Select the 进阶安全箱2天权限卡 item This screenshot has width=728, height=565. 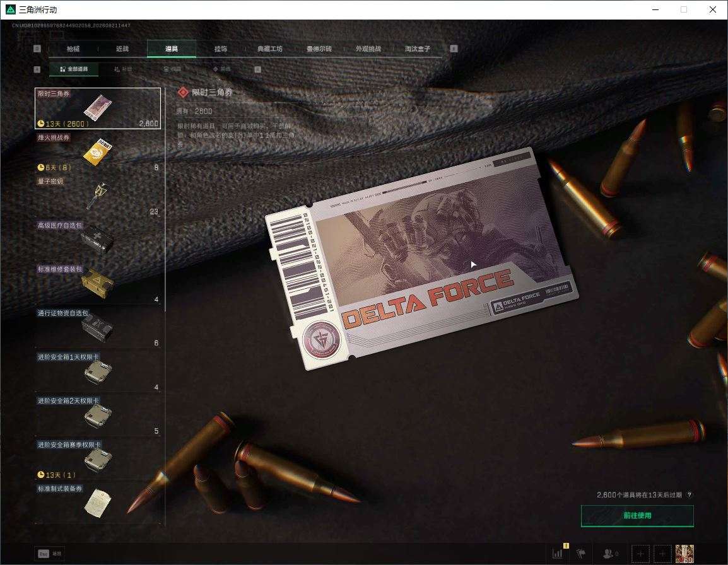coord(98,416)
